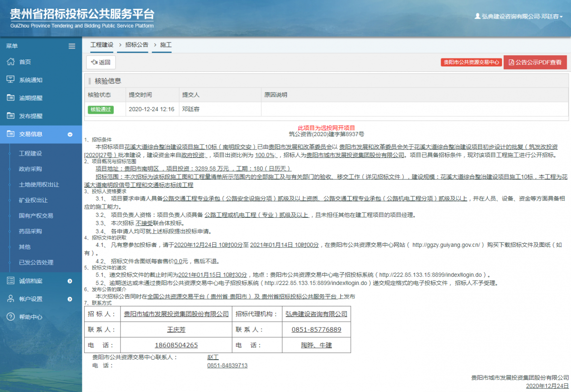Click the back arrow icon on 返回
This screenshot has height=392, width=571.
(x=94, y=62)
